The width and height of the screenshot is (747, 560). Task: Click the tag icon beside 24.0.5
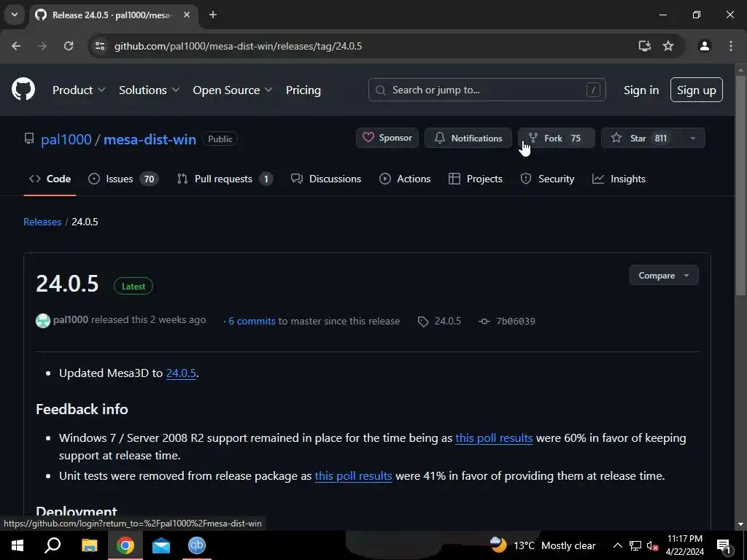point(423,322)
